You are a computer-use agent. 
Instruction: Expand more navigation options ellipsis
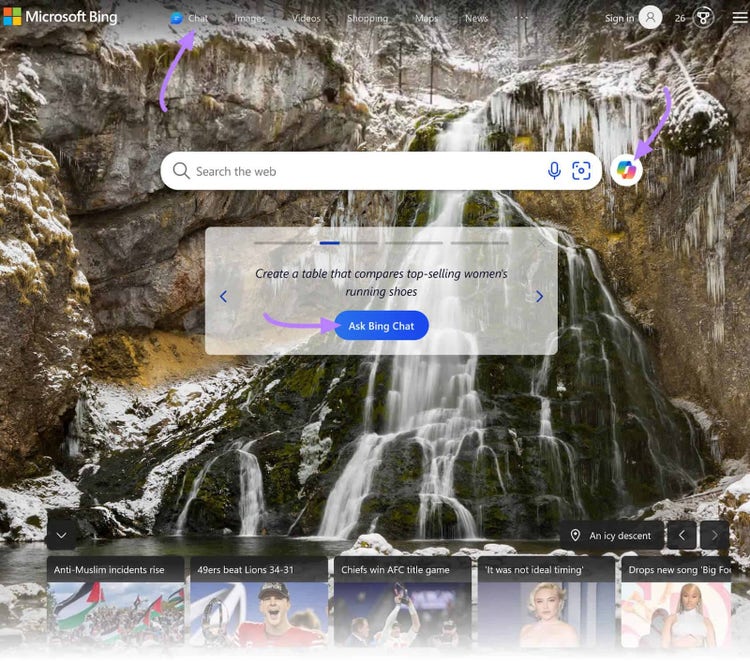click(521, 18)
